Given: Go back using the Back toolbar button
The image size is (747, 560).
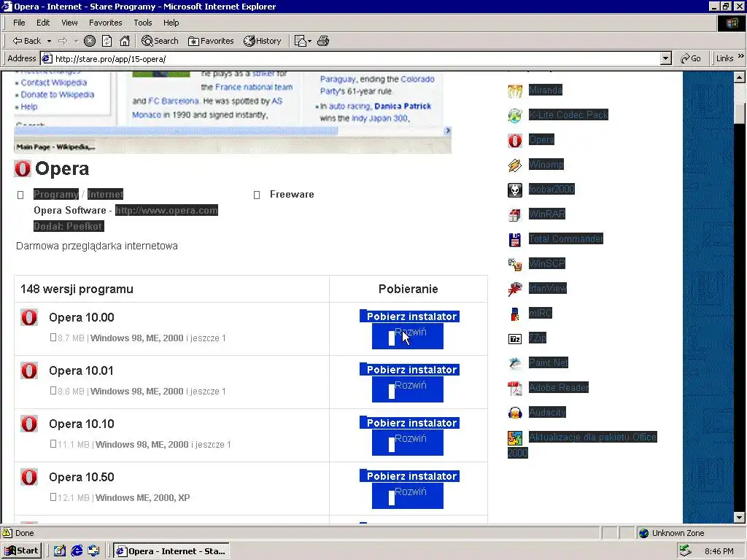Looking at the screenshot, I should pyautogui.click(x=27, y=41).
